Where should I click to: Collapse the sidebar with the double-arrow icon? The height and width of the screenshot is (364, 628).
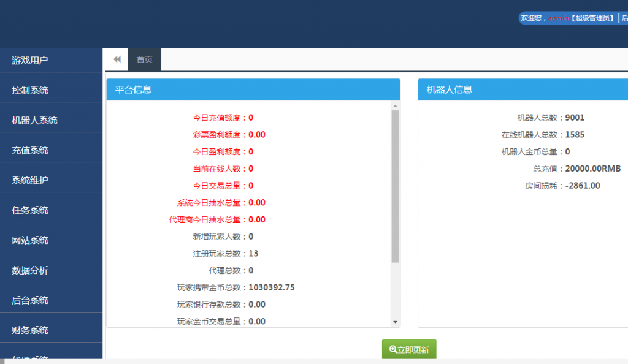tap(116, 59)
